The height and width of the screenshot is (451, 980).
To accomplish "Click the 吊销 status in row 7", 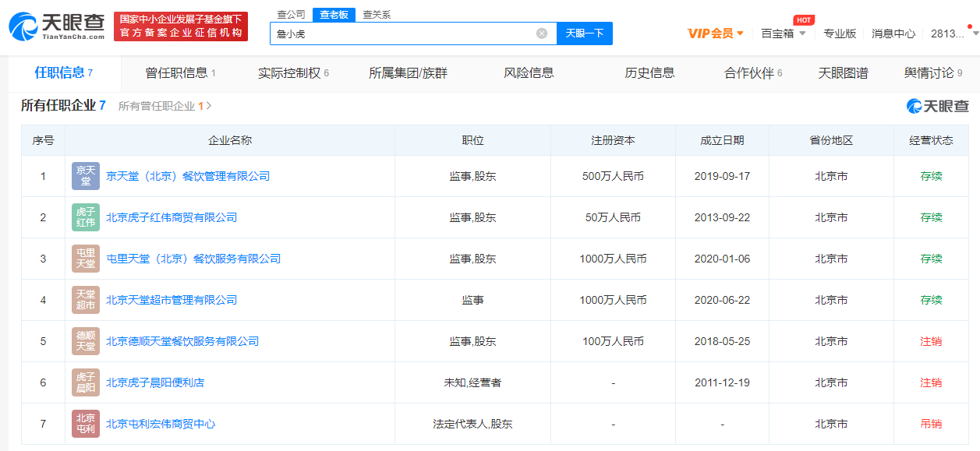I will coord(931,424).
